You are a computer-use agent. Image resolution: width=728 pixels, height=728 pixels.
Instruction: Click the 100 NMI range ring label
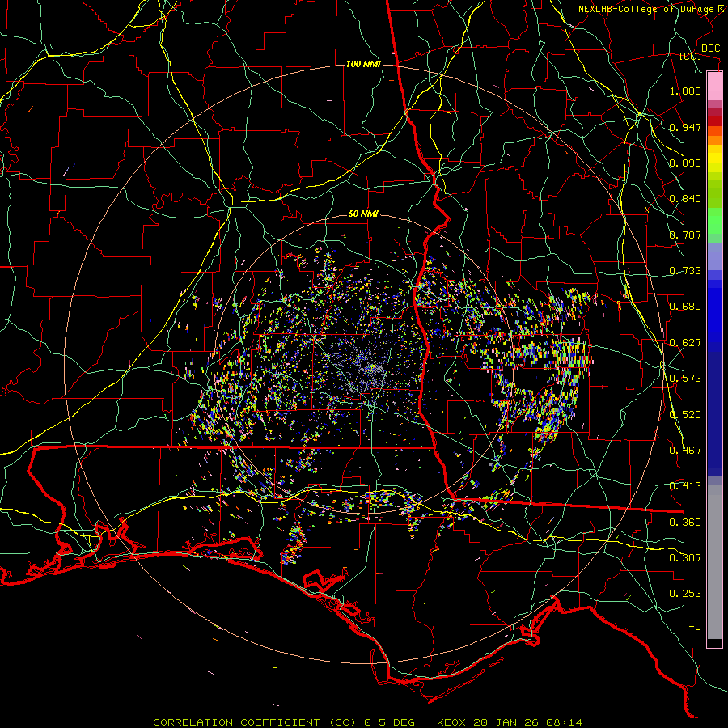(x=363, y=64)
